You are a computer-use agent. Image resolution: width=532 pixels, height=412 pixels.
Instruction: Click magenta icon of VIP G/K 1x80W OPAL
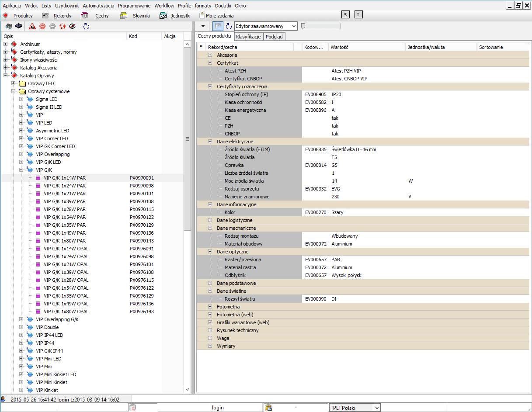pos(38,312)
